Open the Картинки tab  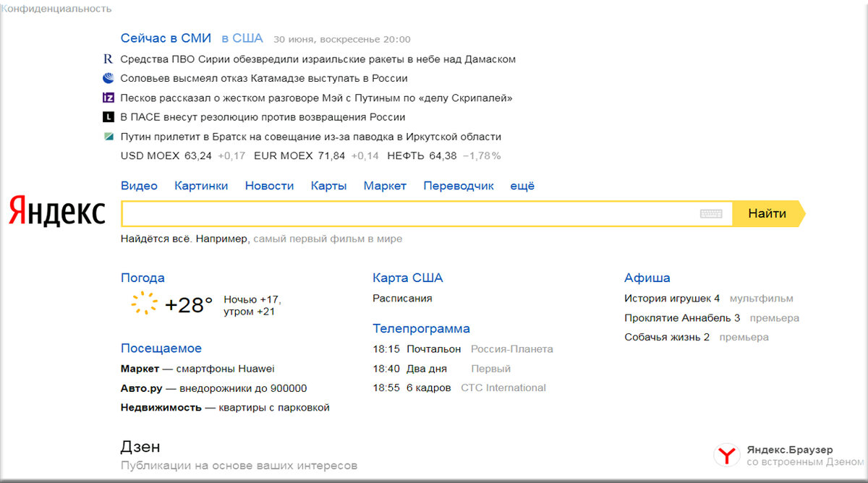point(201,186)
